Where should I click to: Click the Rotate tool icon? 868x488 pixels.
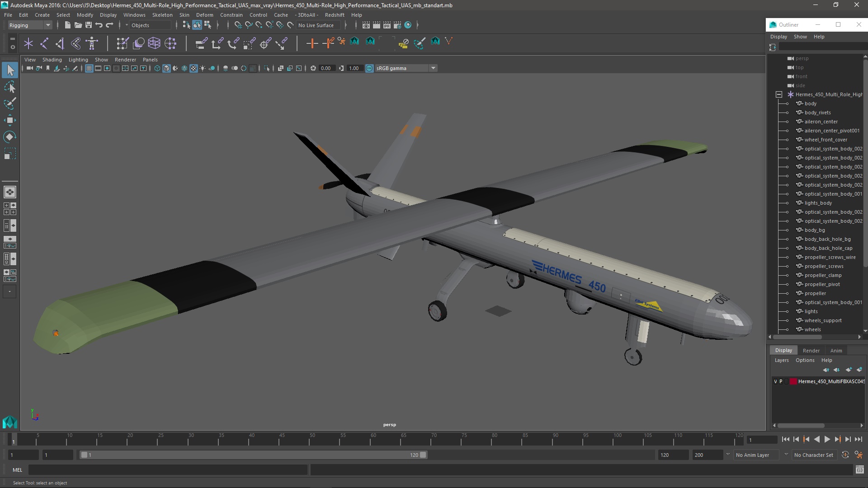pos(9,137)
